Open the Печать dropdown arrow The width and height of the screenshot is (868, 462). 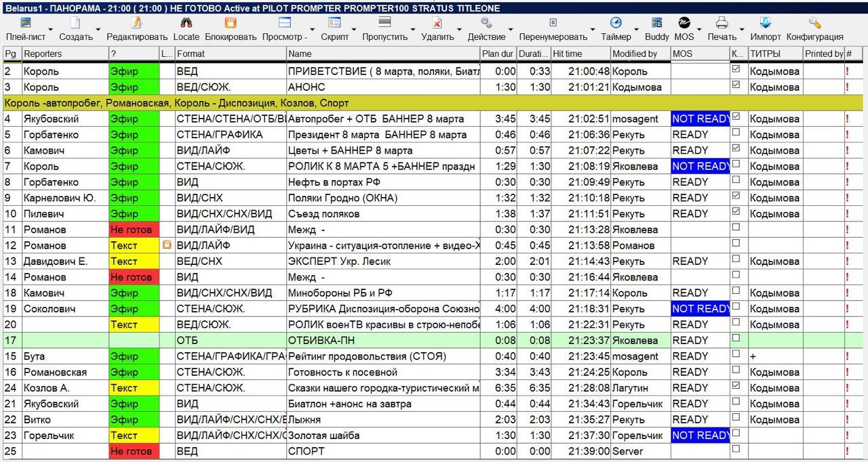(x=742, y=29)
